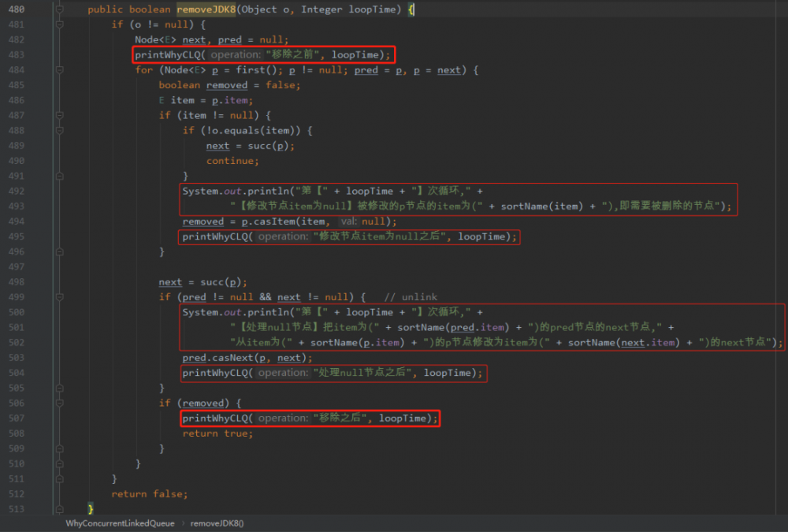This screenshot has width=788, height=532.
Task: Click fold end marker at line 505
Action: [x=59, y=388]
